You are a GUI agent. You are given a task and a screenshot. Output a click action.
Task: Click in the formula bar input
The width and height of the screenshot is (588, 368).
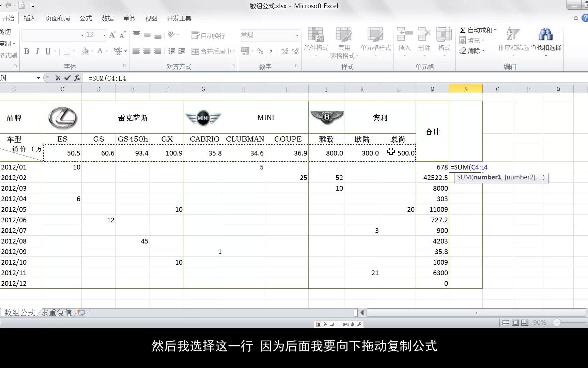[336, 78]
